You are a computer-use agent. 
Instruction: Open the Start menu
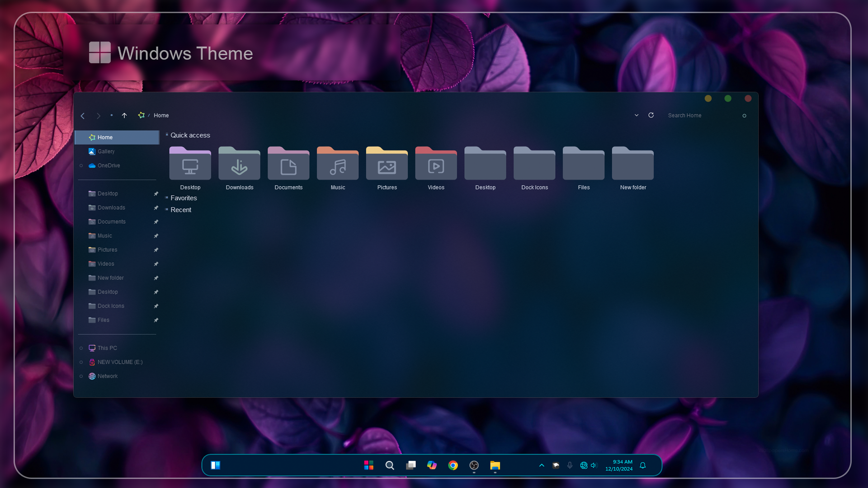(368, 465)
